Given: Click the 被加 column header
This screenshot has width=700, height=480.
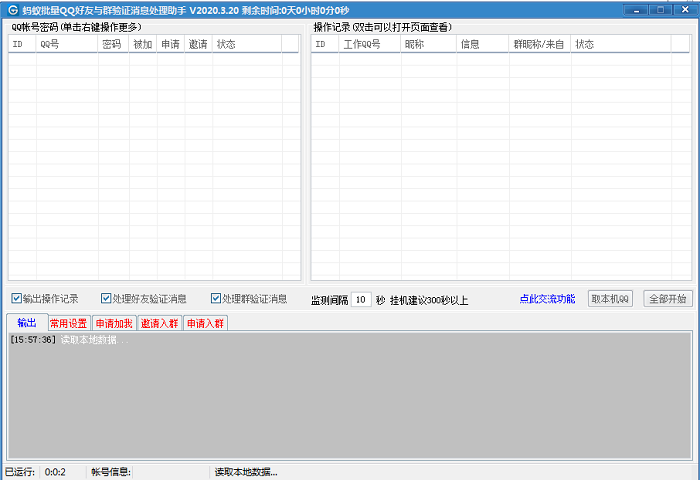Looking at the screenshot, I should [x=143, y=44].
